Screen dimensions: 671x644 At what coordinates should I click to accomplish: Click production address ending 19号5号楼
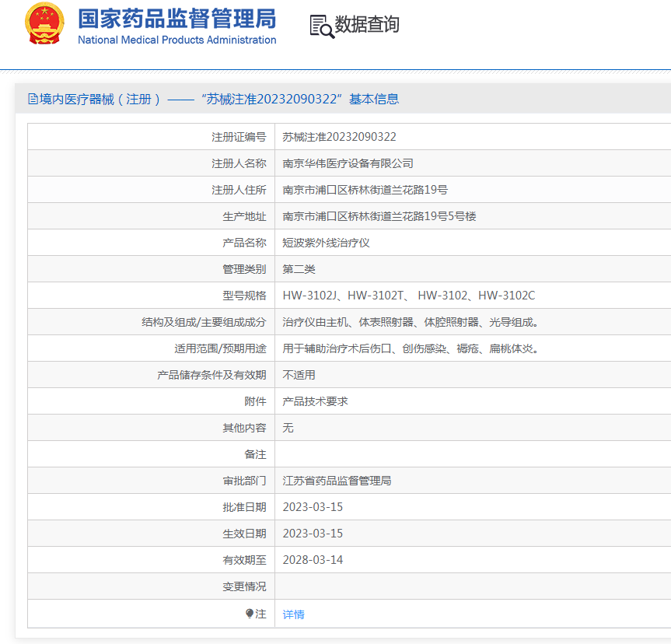(379, 216)
